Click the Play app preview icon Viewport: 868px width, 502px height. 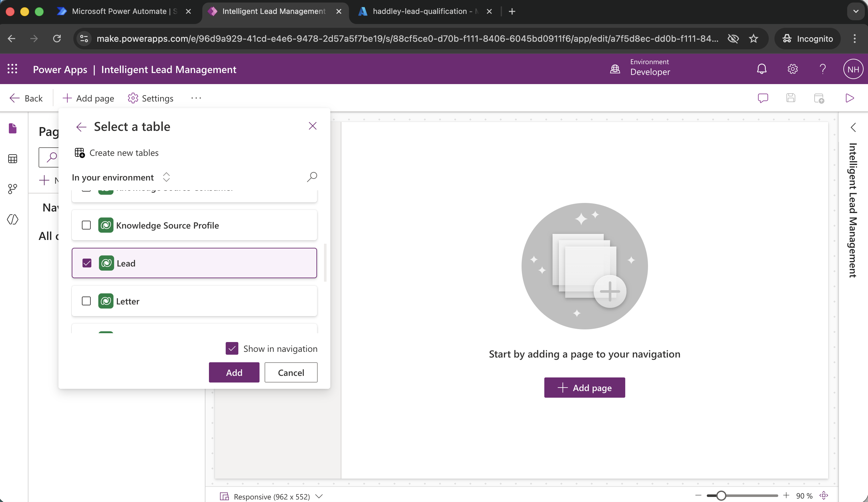[850, 98]
